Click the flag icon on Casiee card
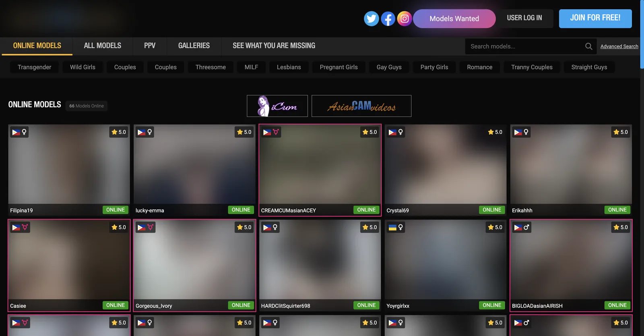The height and width of the screenshot is (336, 644). (16, 227)
